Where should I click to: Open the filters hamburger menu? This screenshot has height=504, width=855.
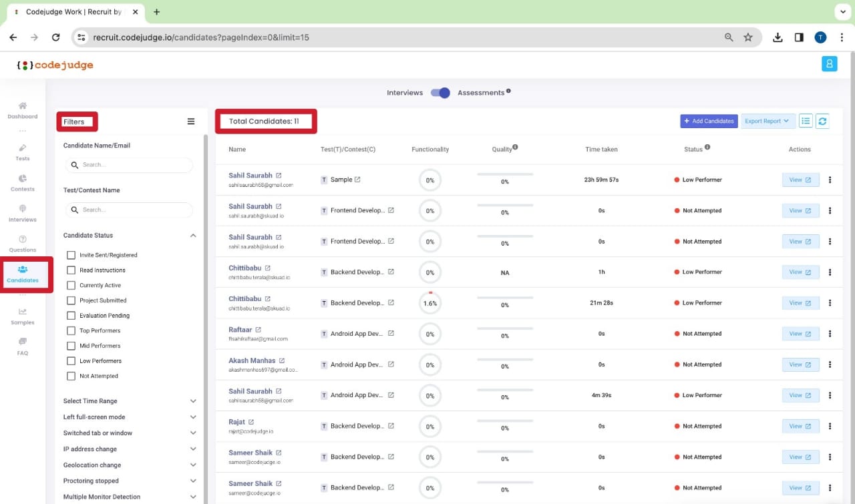click(191, 121)
